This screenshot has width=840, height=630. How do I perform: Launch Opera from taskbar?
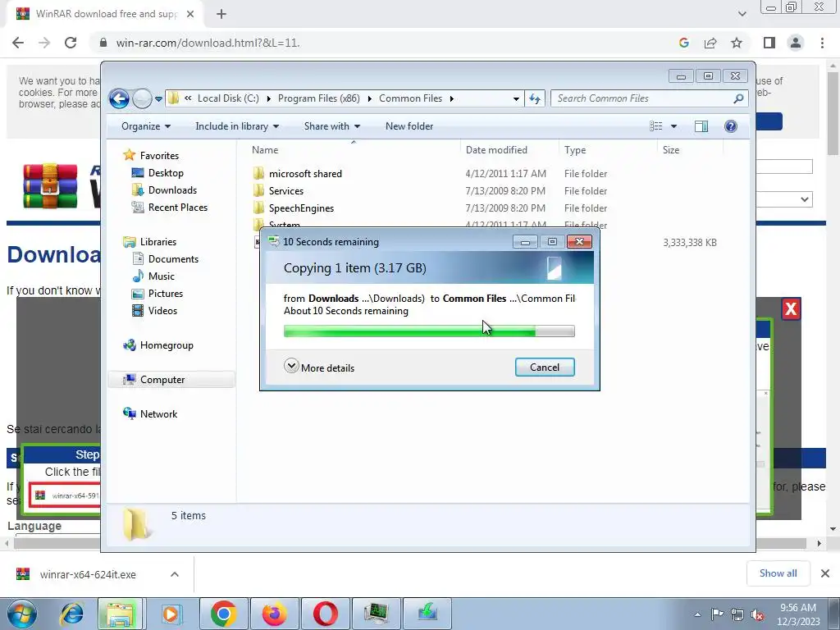pyautogui.click(x=325, y=614)
